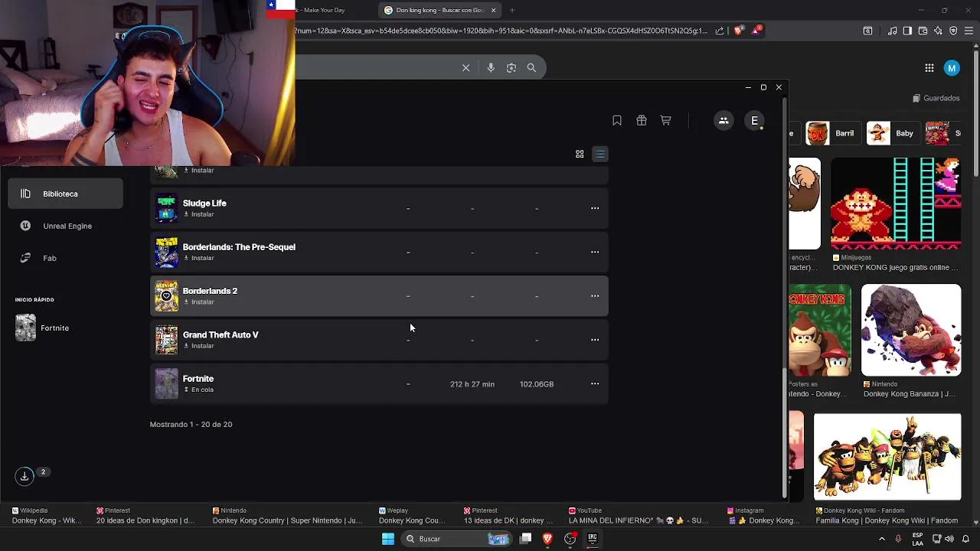Open downloads icon in launcher sidebar
This screenshot has height=551, width=980.
[24, 476]
